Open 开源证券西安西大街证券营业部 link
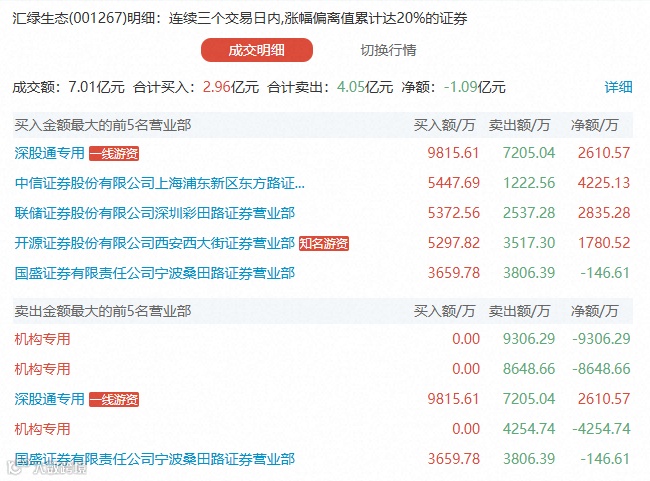The height and width of the screenshot is (481, 650). (x=155, y=243)
